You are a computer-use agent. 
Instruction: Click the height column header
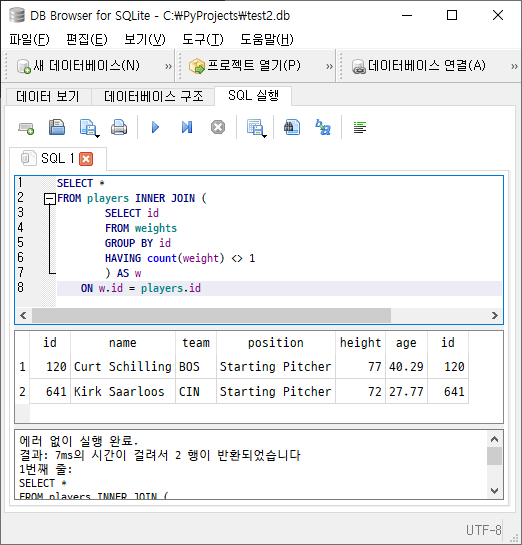click(360, 343)
